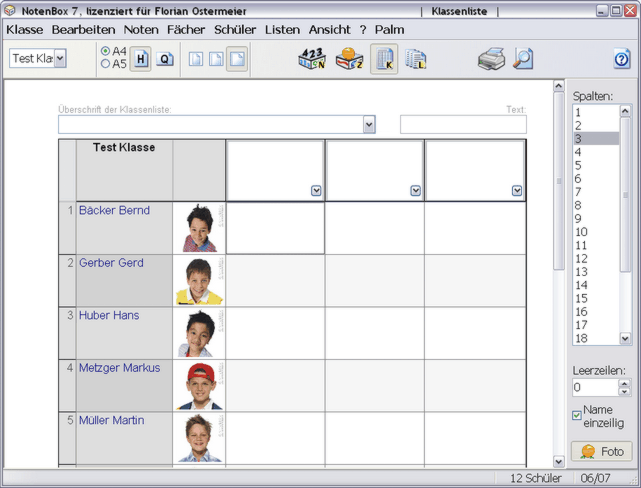Viewport: 641px width, 488px height.
Task: Click 12 Schüler in status bar
Action: [536, 478]
